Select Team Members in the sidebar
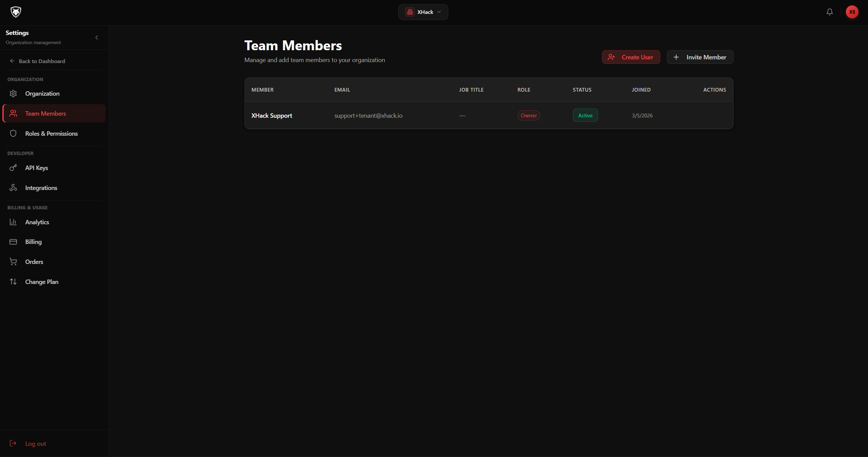Screen dimensions: 868x457 tap(54, 113)
